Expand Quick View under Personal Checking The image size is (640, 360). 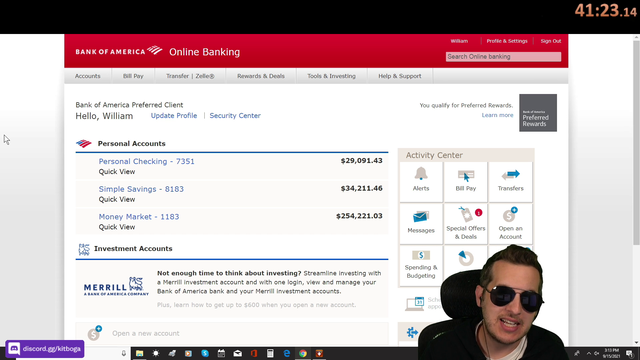(117, 171)
